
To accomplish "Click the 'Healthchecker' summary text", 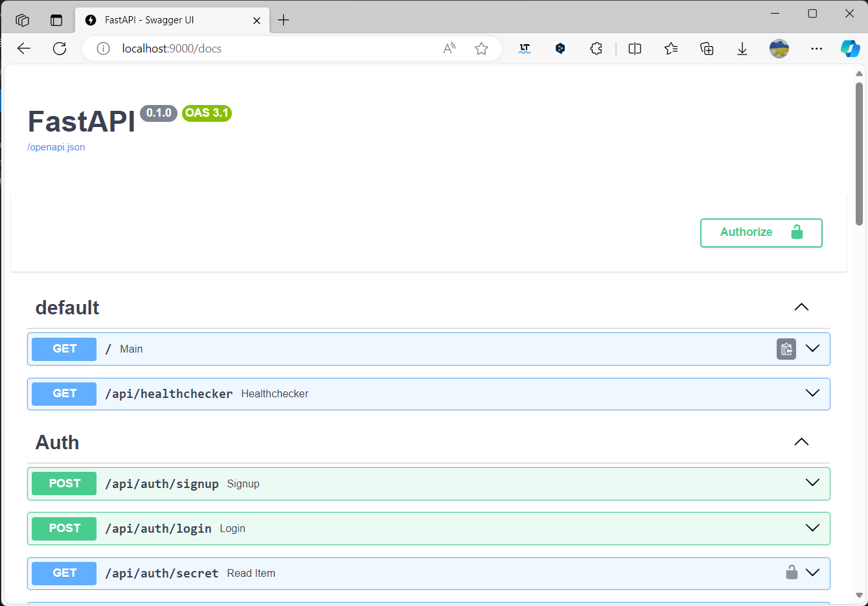I will tap(275, 394).
